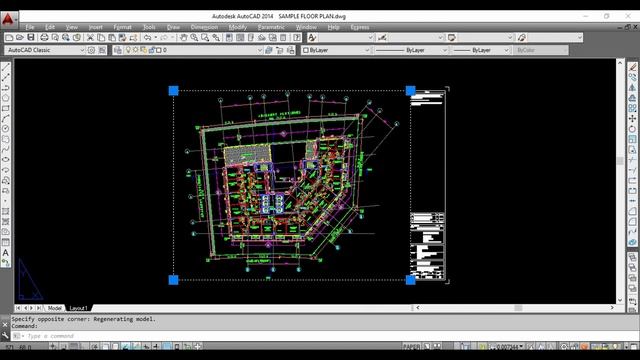
Task: Click the New drawing icon
Action: 9,38
